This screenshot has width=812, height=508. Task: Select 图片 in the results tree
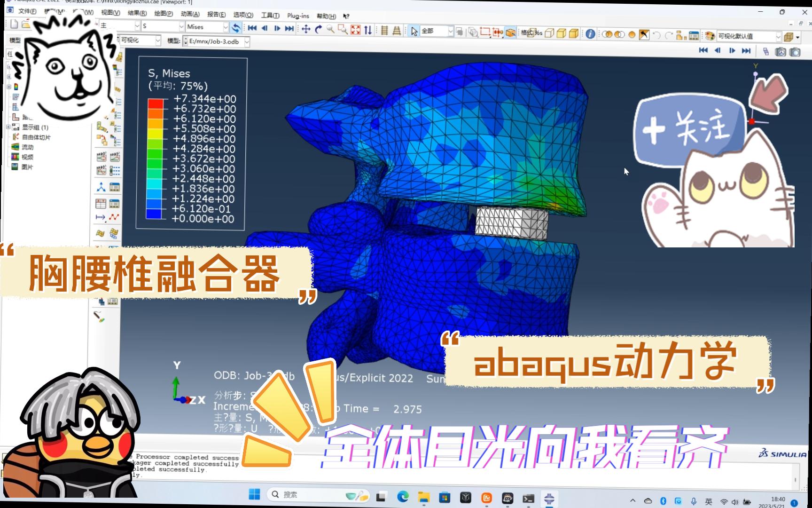point(27,167)
